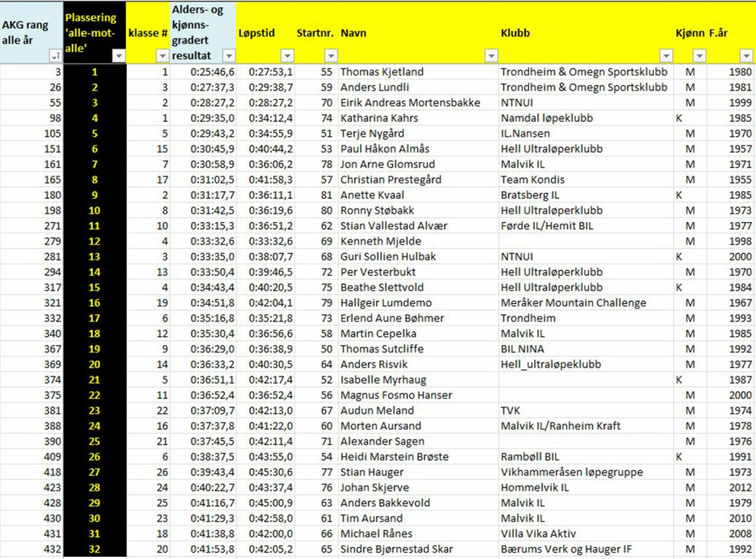Click the Løpstid value 0:27:53,1

tap(271, 72)
